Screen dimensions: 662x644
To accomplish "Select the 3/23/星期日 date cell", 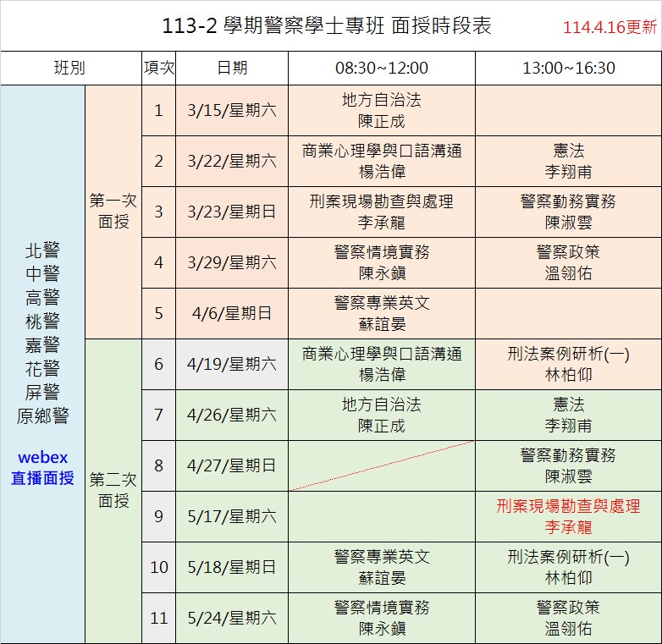I will click(x=232, y=212).
